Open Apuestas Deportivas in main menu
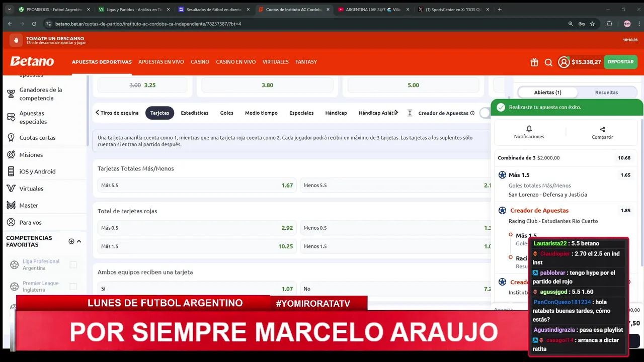 (x=102, y=62)
